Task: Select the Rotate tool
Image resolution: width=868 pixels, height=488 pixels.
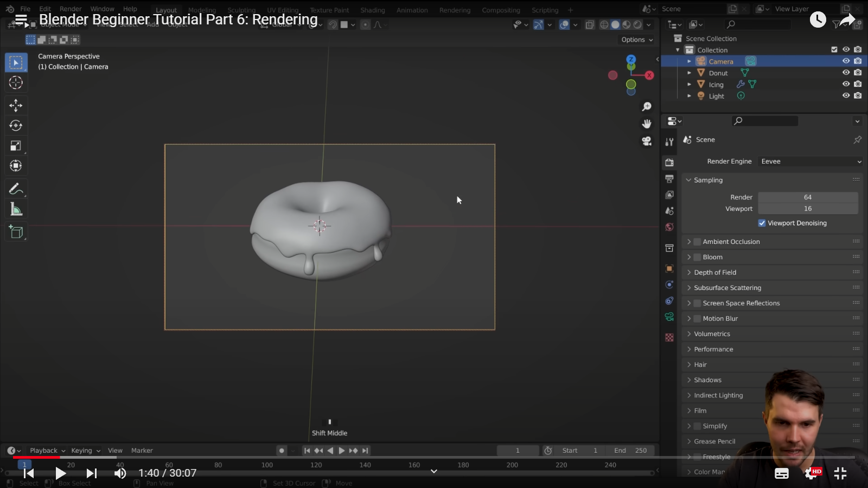Action: [16, 125]
